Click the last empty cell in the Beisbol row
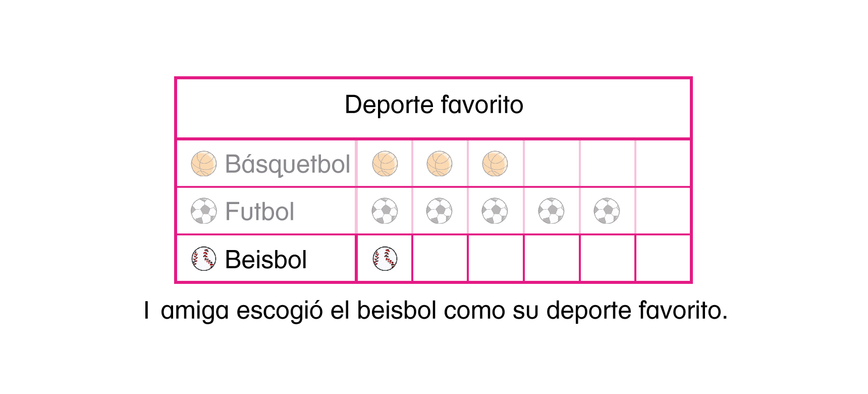 [663, 258]
